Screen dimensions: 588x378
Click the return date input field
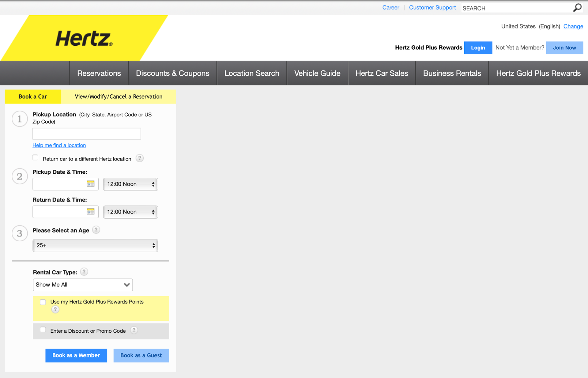click(66, 212)
